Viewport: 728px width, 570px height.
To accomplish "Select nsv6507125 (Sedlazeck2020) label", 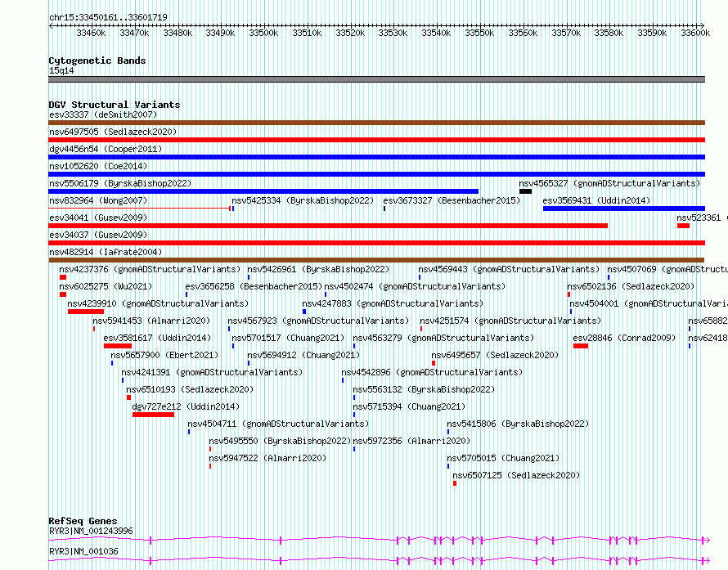I will [516, 475].
